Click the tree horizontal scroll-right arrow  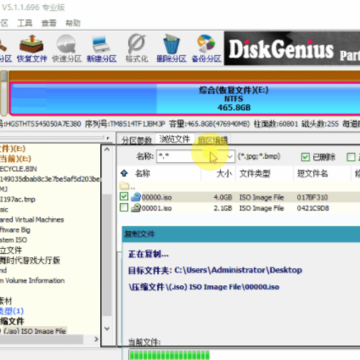(96, 339)
